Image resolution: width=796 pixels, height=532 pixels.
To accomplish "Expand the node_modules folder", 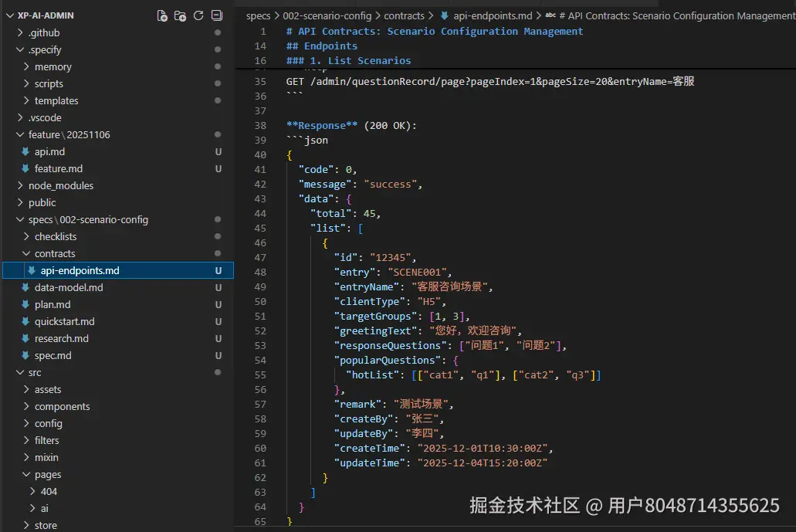I will click(x=20, y=186).
